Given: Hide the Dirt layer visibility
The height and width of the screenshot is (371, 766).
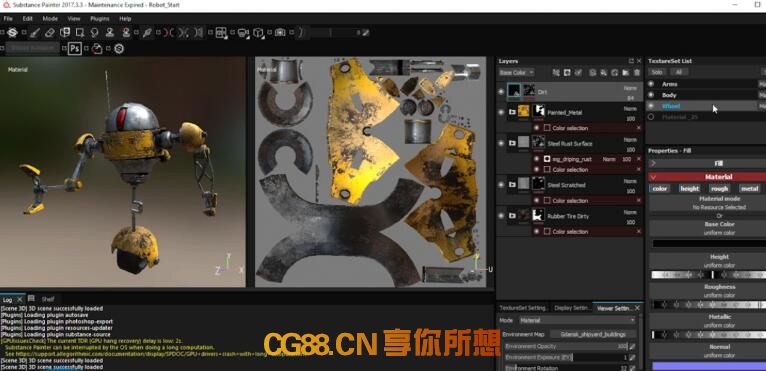Looking at the screenshot, I should point(501,91).
